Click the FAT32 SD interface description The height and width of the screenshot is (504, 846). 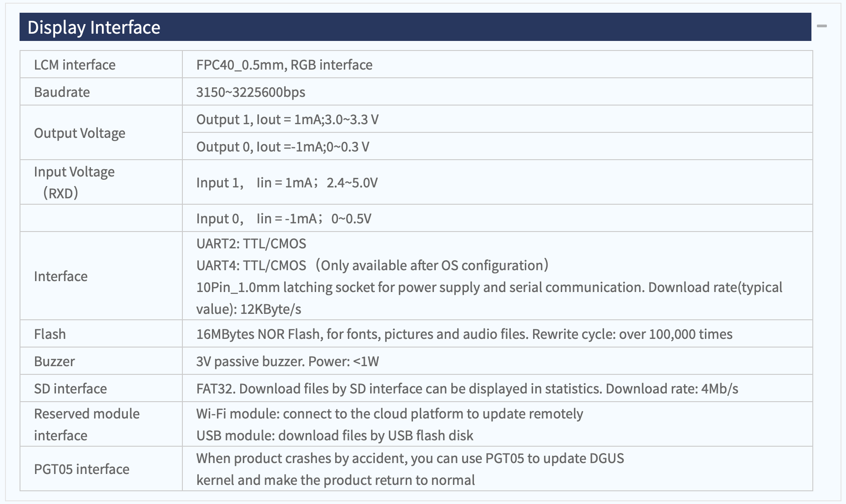[467, 388]
